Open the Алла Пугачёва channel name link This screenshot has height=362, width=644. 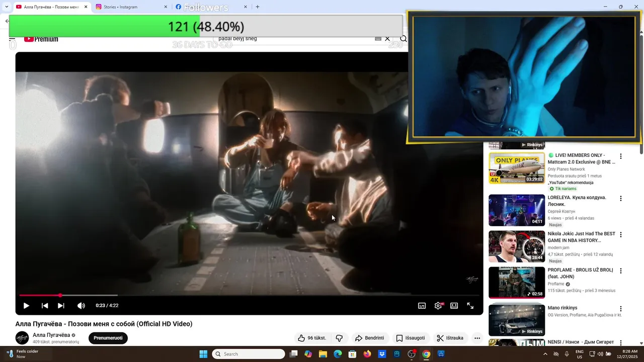tap(51, 335)
